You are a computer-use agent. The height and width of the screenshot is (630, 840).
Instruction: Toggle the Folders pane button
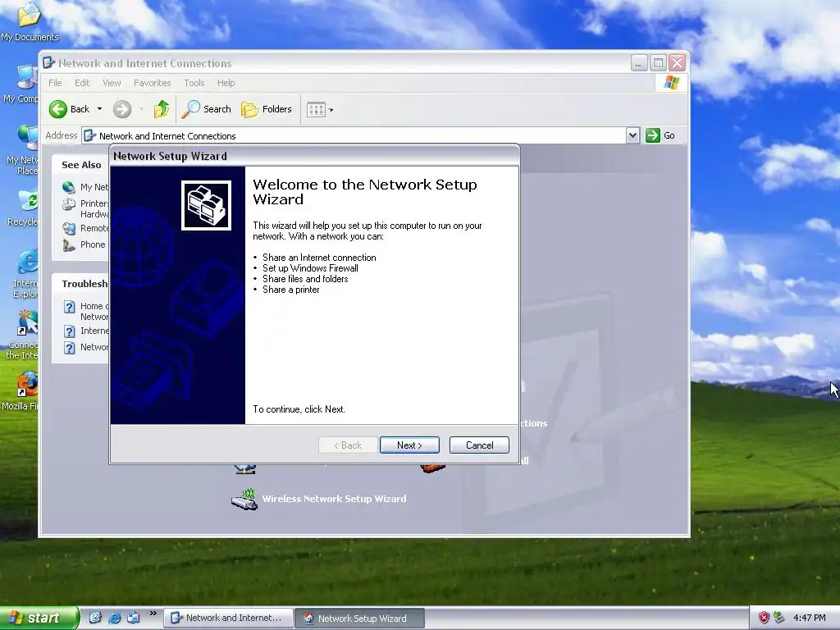(267, 109)
